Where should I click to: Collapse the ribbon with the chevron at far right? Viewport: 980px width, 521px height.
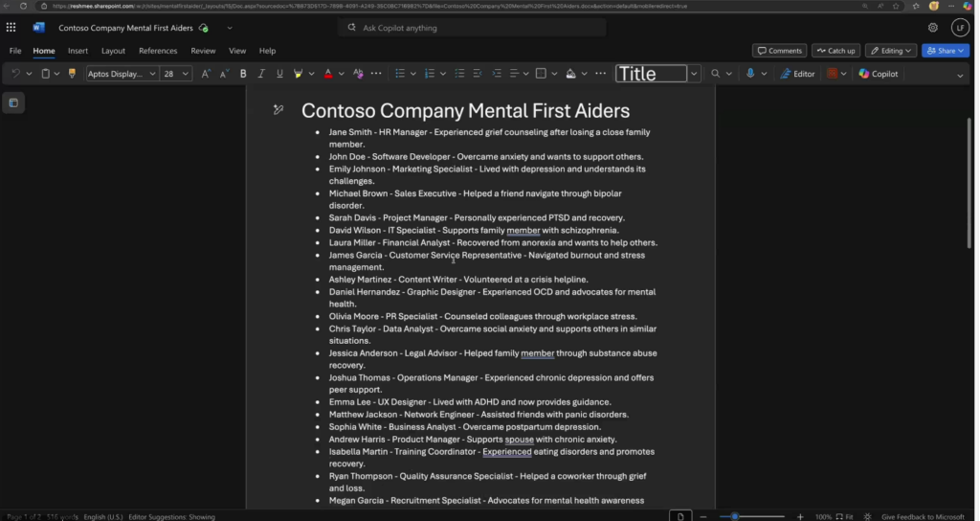tap(960, 75)
